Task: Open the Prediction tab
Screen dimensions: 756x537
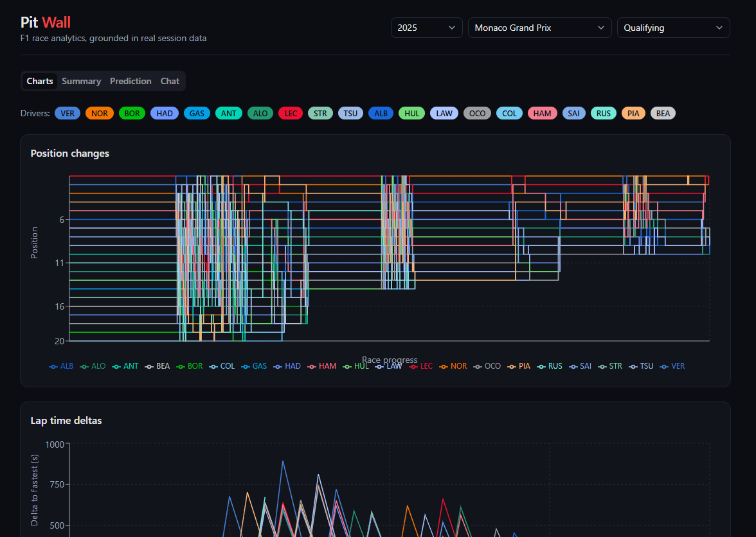Action: [x=130, y=81]
